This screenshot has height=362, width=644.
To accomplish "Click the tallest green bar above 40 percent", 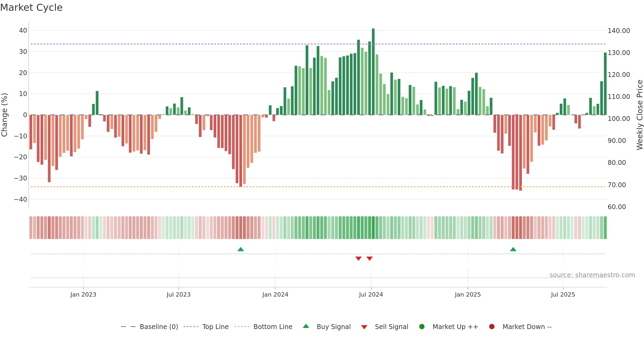I will 373,72.
